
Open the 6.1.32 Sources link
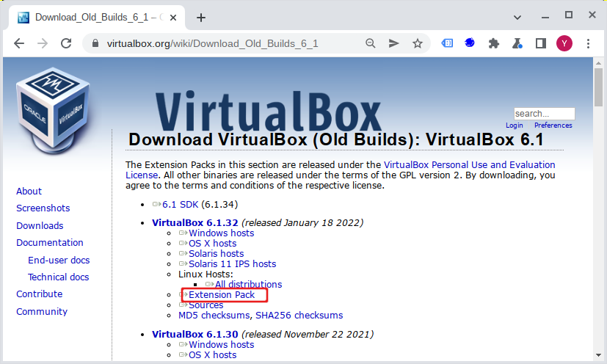206,305
